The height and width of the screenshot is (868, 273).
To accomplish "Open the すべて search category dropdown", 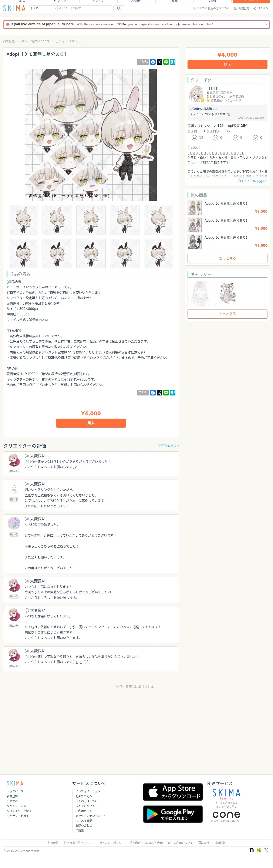I will [x=43, y=8].
